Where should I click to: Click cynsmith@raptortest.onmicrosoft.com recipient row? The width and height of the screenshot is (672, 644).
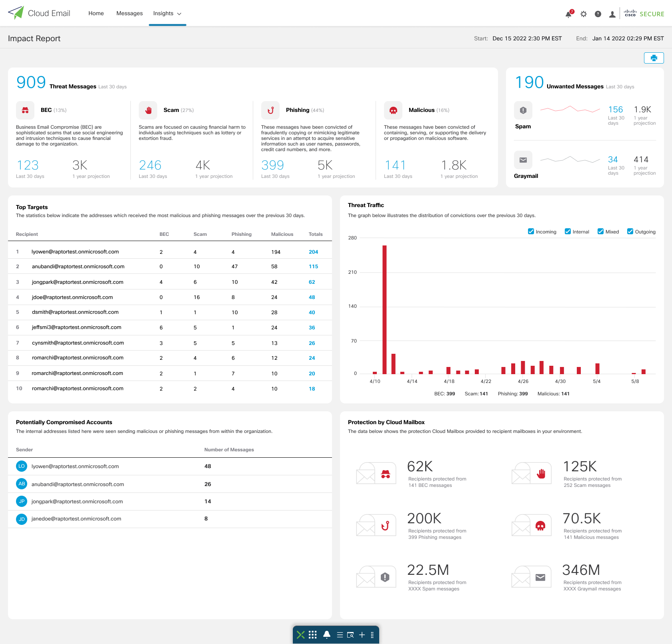coord(170,343)
